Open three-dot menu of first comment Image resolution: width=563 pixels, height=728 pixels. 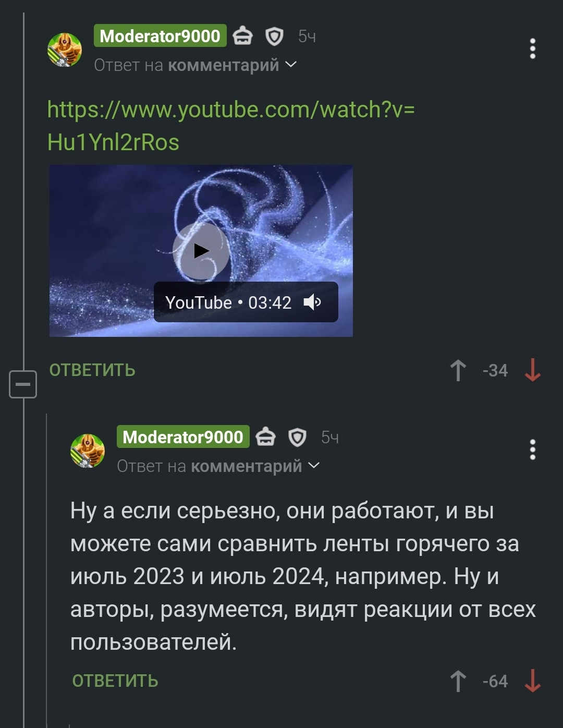pos(532,48)
